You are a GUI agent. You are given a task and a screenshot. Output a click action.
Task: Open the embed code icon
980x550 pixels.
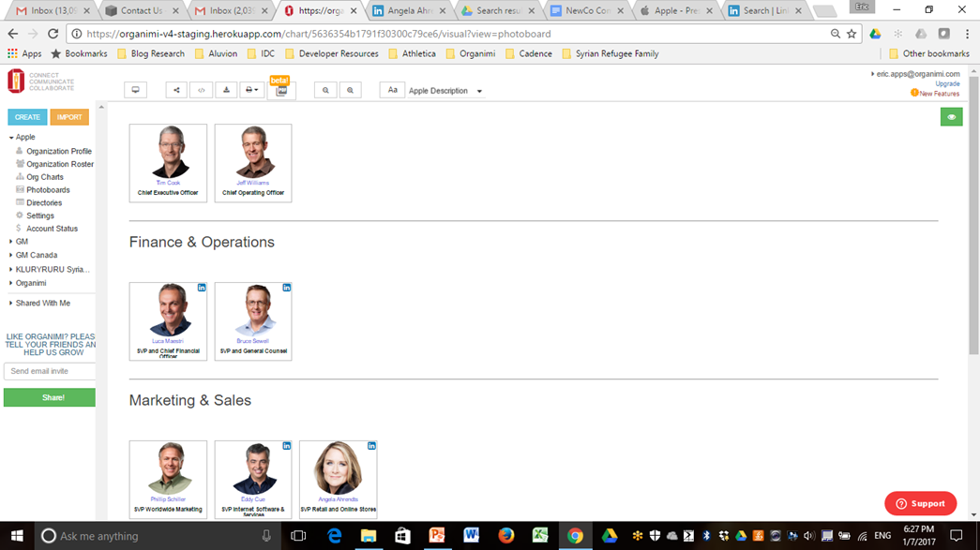point(202,90)
